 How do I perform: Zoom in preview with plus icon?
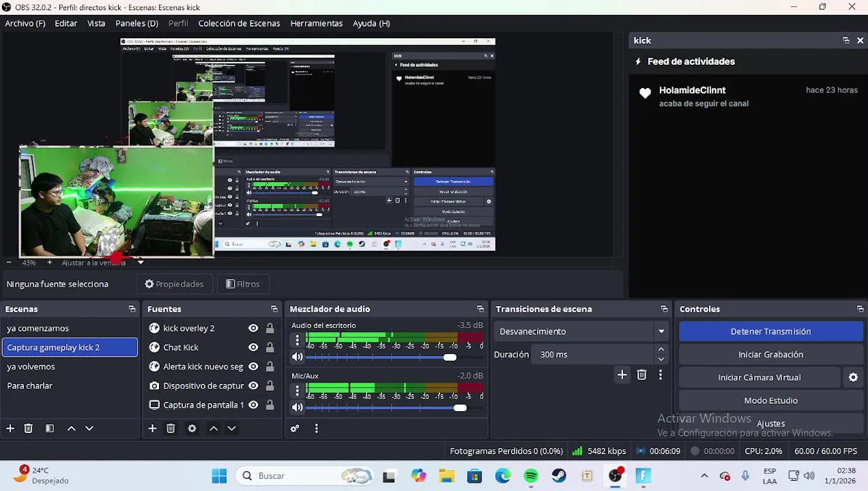[x=49, y=262]
